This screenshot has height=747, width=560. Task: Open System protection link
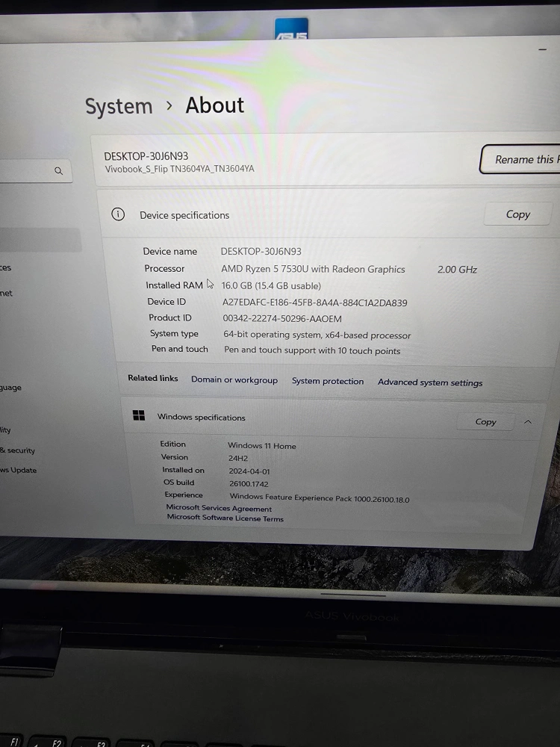click(x=328, y=381)
